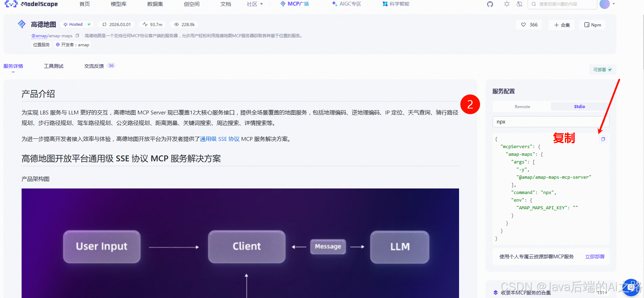Click the ModelScope logo
644x298 pixels.
tap(31, 4)
